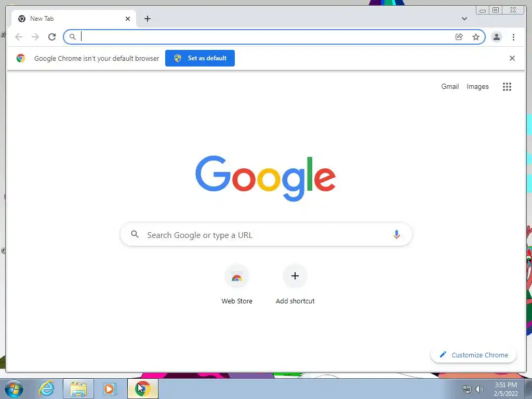
Task: Open the volume speaker tray icon
Action: coord(480,389)
